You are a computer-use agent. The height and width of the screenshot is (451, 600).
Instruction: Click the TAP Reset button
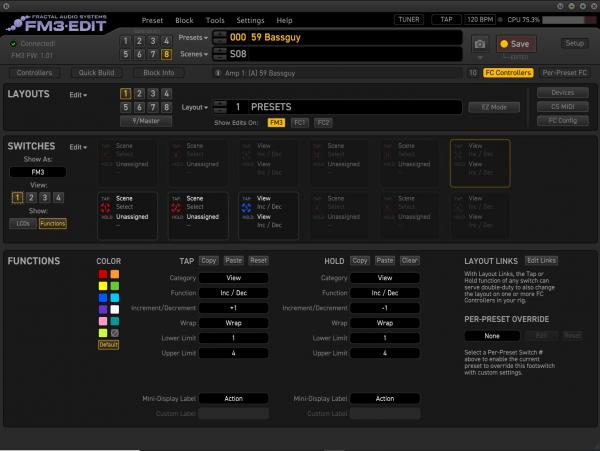click(x=258, y=261)
